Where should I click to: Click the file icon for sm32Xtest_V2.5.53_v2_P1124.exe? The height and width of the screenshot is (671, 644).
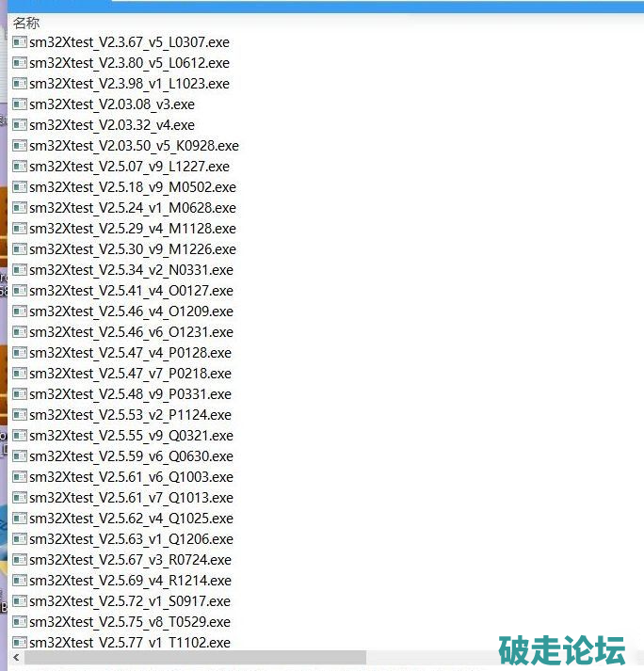coord(19,415)
